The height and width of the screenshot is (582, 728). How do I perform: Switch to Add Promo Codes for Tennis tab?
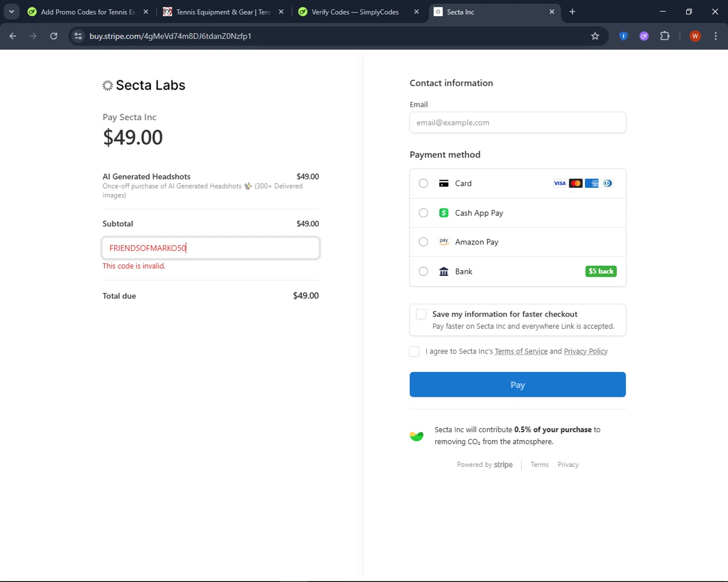[88, 12]
